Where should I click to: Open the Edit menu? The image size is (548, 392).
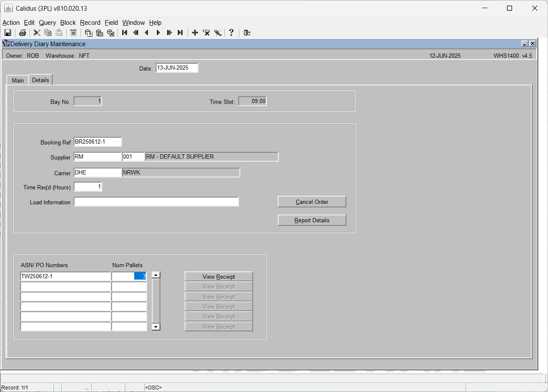[x=29, y=23]
